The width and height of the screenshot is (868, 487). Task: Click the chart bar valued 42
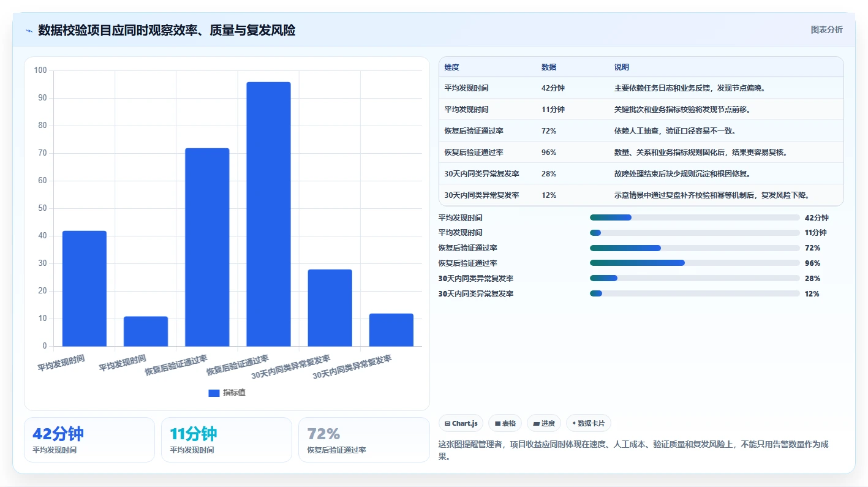85,289
